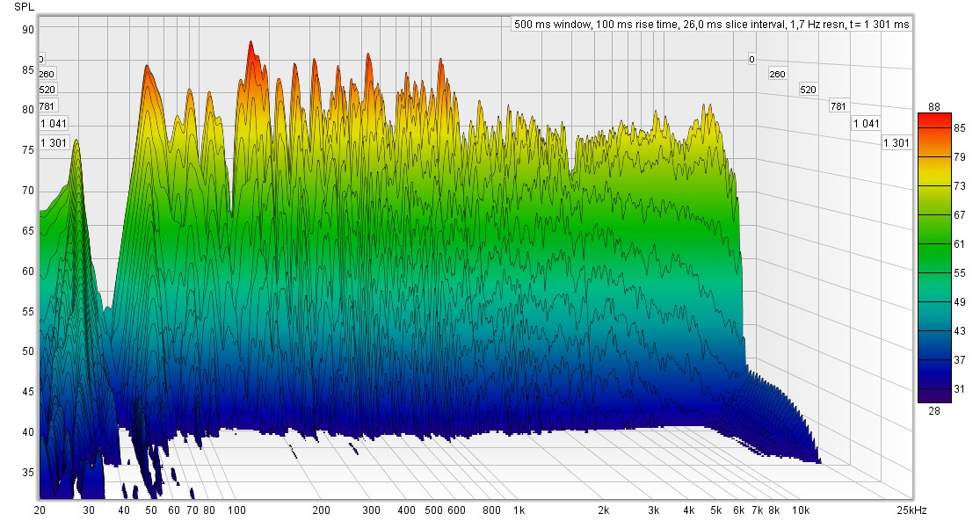Click the 88 maximum value above the color scale
The image size is (980, 521).
click(934, 105)
